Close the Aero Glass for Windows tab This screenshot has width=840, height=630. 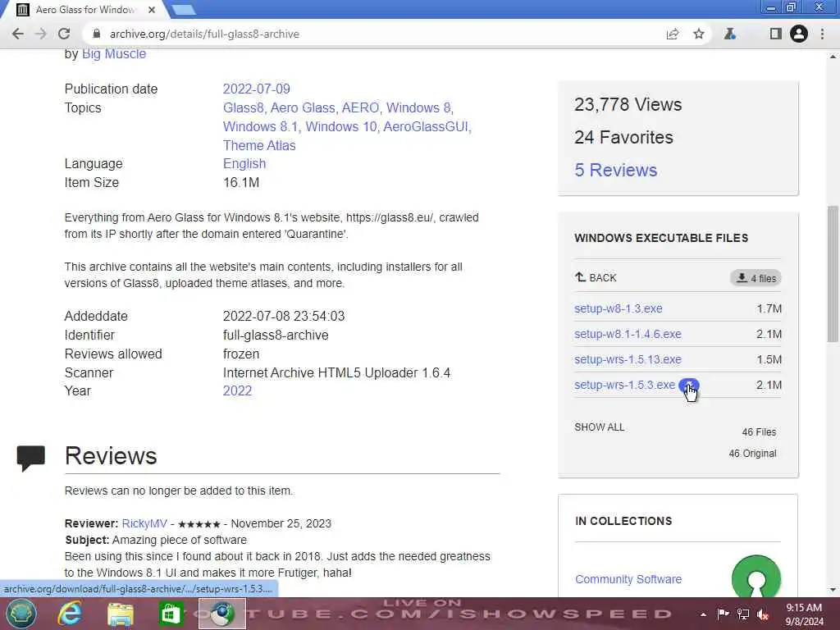(x=152, y=10)
